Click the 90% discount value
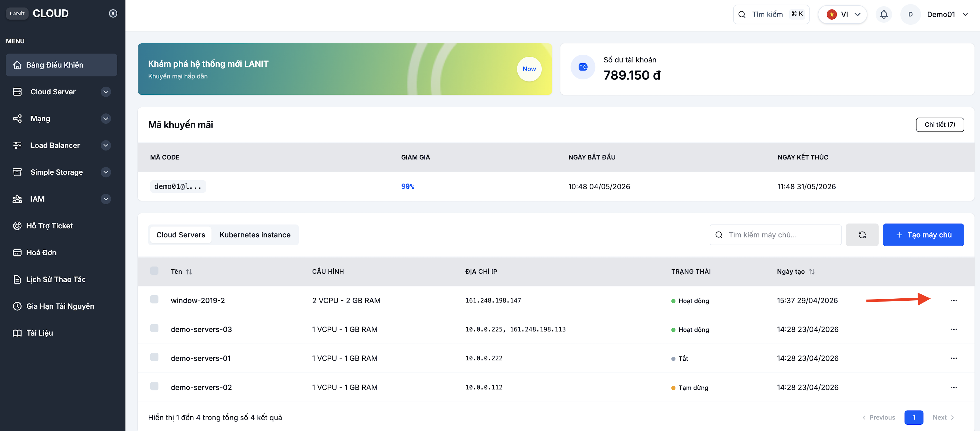The width and height of the screenshot is (980, 431). click(408, 186)
